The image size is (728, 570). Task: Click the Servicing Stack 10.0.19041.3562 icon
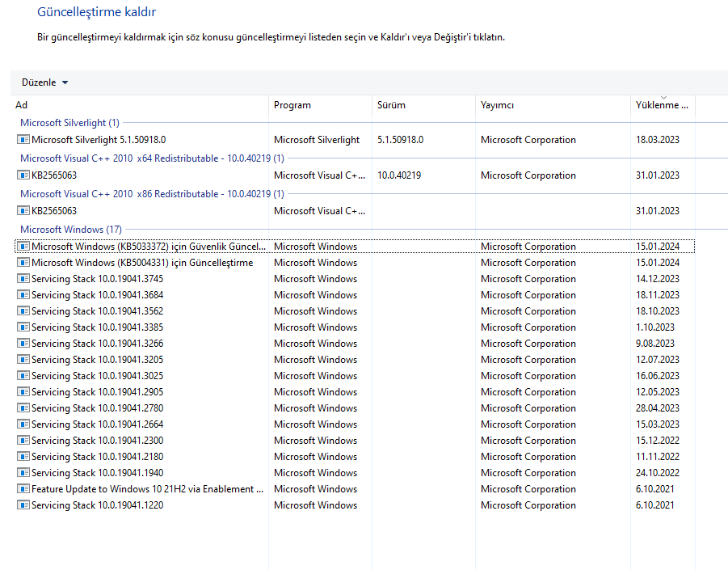click(23, 310)
